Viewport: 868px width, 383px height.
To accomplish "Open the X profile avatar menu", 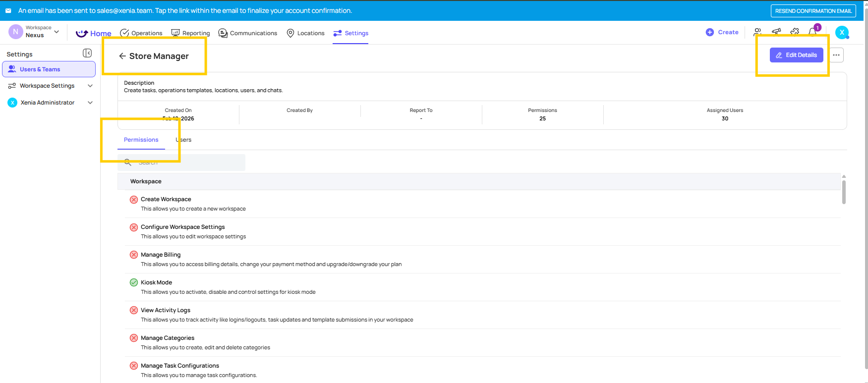I will [x=842, y=33].
